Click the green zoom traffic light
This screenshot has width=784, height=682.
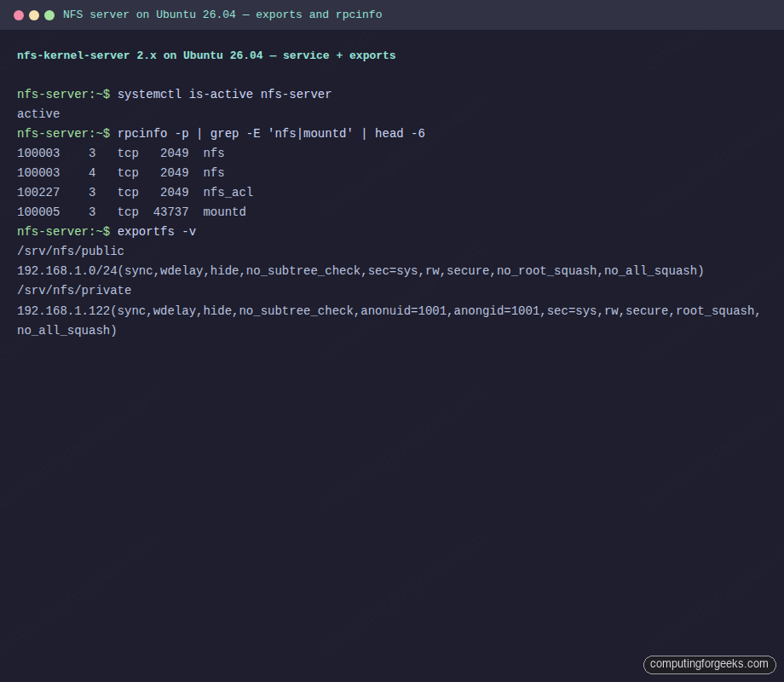[x=49, y=14]
